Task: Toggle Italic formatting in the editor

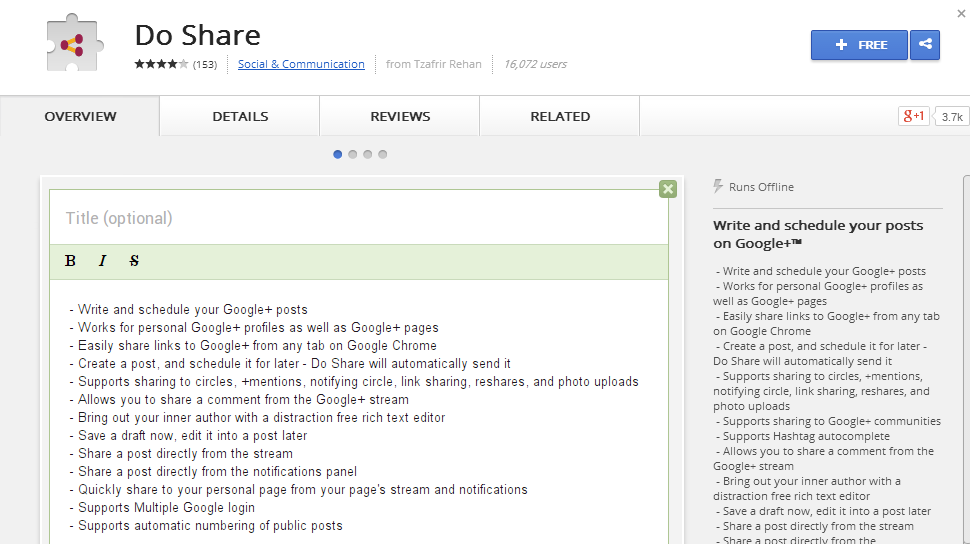Action: point(103,261)
